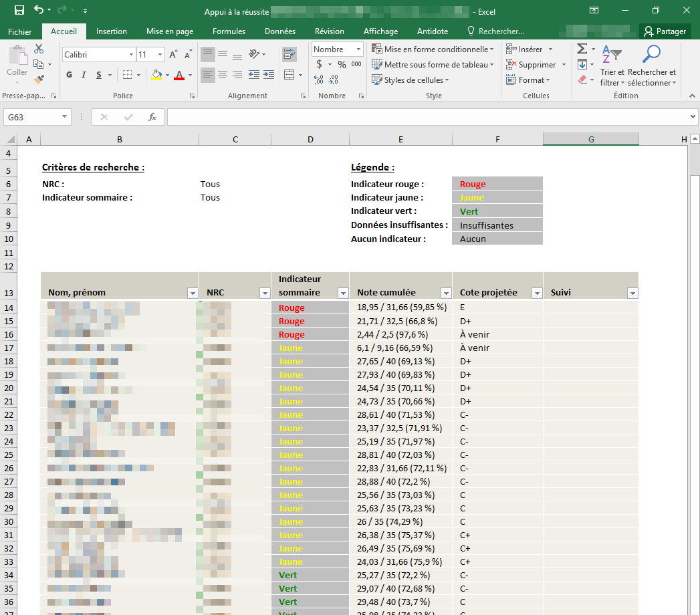
Task: Switch to the Données tab
Action: point(280,31)
